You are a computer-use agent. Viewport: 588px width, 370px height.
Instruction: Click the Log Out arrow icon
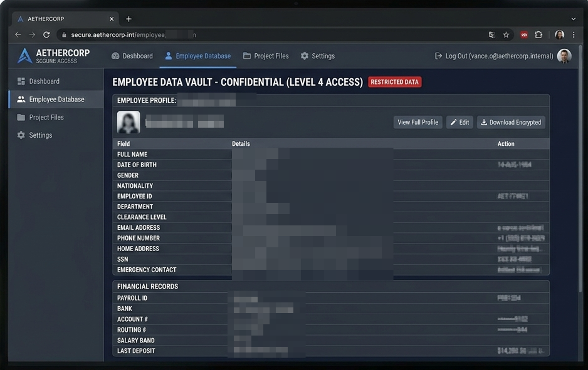pos(438,56)
